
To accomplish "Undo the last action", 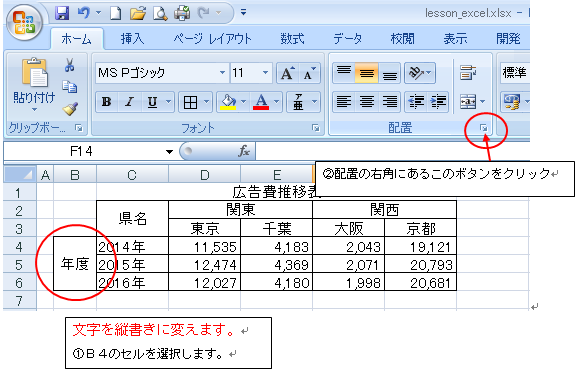I will pyautogui.click(x=83, y=13).
